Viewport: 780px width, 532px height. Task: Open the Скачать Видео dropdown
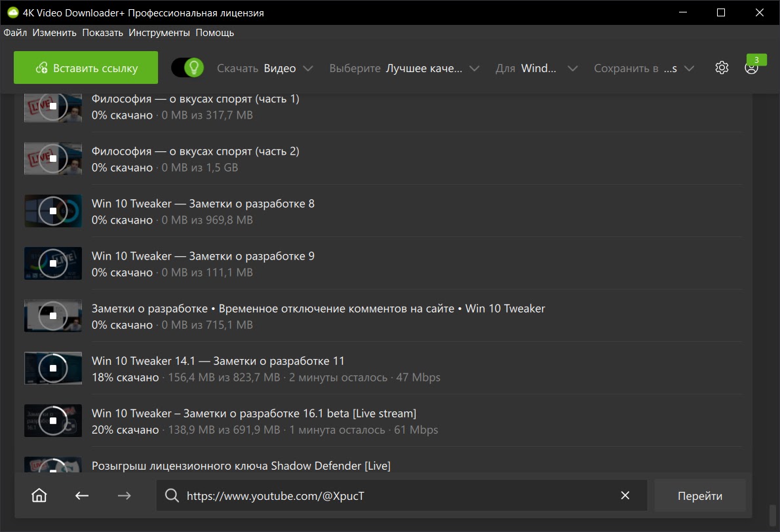265,68
